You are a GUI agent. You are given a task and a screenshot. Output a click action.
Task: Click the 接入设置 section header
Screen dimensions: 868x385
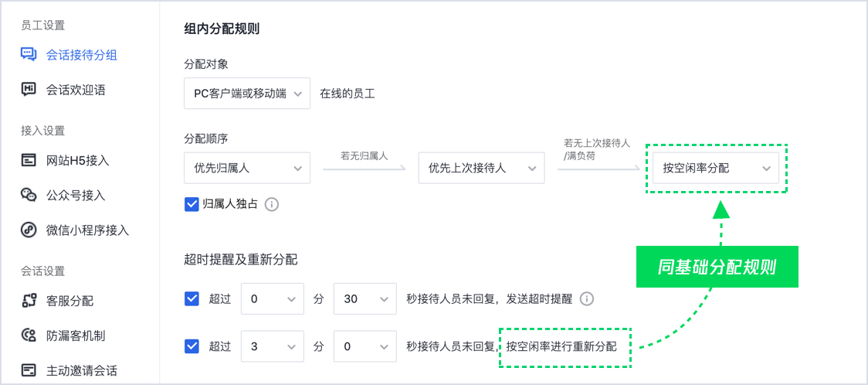pyautogui.click(x=42, y=131)
